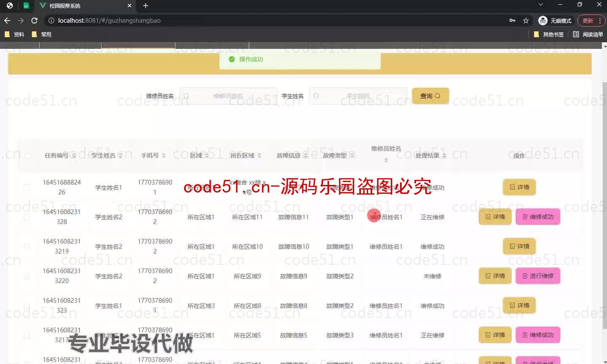Screen dimensions: 607x364
Task: Focus the 维修员姓名 search field
Action: [228, 96]
